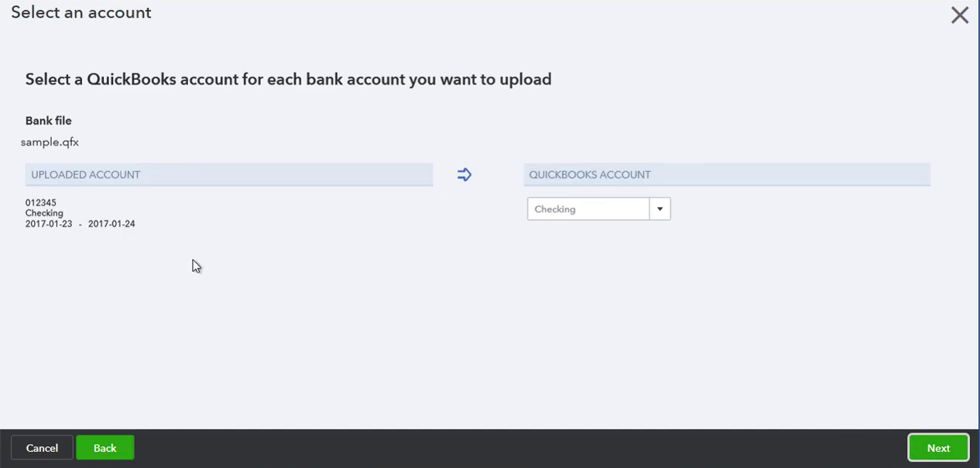
Task: Click the date range 2017-01-23 - 2017-01-24
Action: coord(81,224)
